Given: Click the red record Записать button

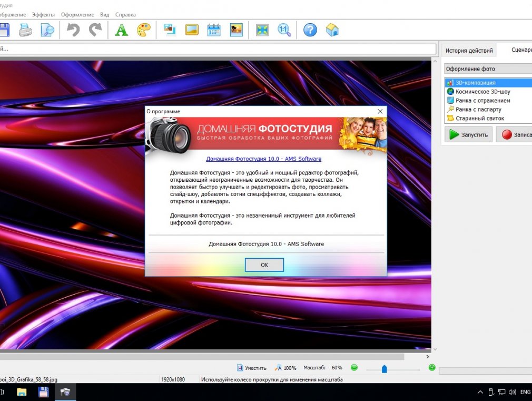Looking at the screenshot, I should tap(514, 134).
